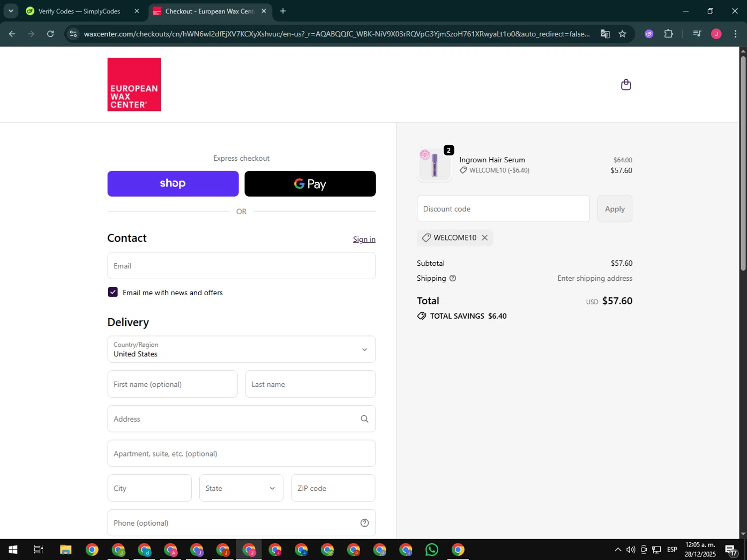747x560 pixels.
Task: Close the Verify Codes SimplyCodes tab
Action: coord(137,11)
